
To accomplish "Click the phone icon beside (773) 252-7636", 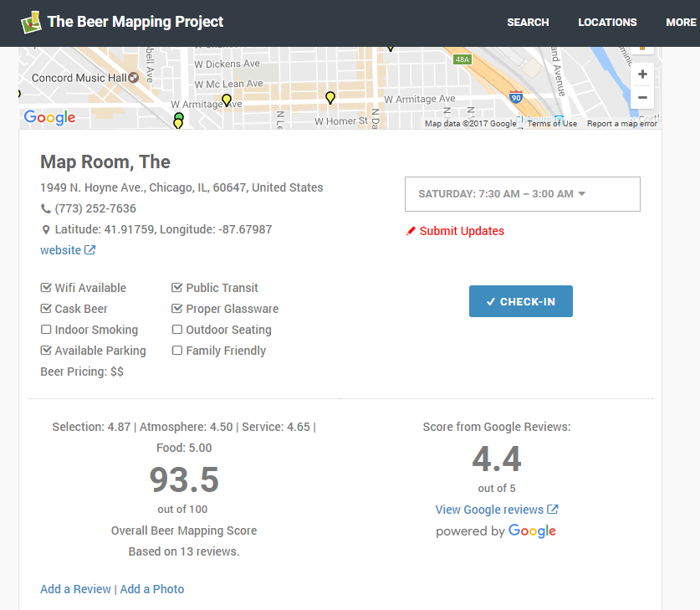I will pyautogui.click(x=45, y=208).
